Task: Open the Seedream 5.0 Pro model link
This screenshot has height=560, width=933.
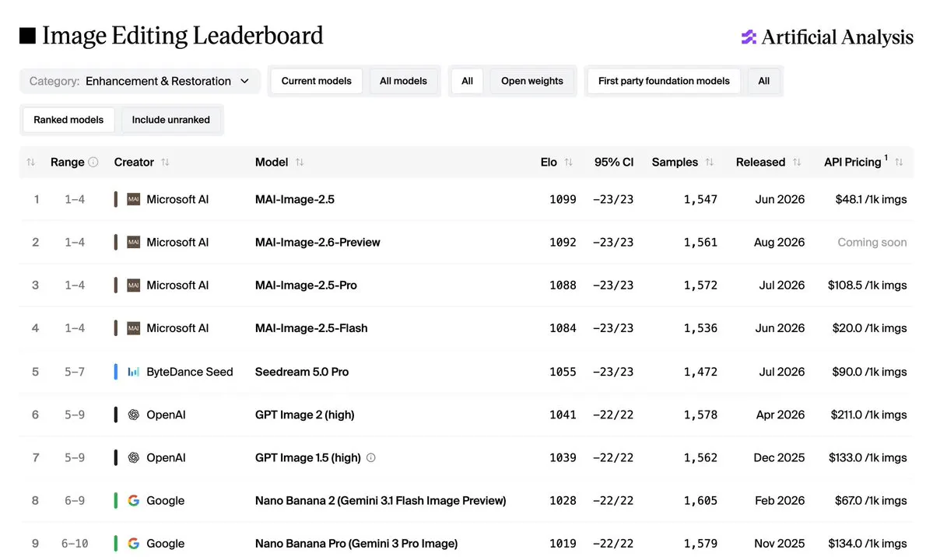Action: [302, 372]
